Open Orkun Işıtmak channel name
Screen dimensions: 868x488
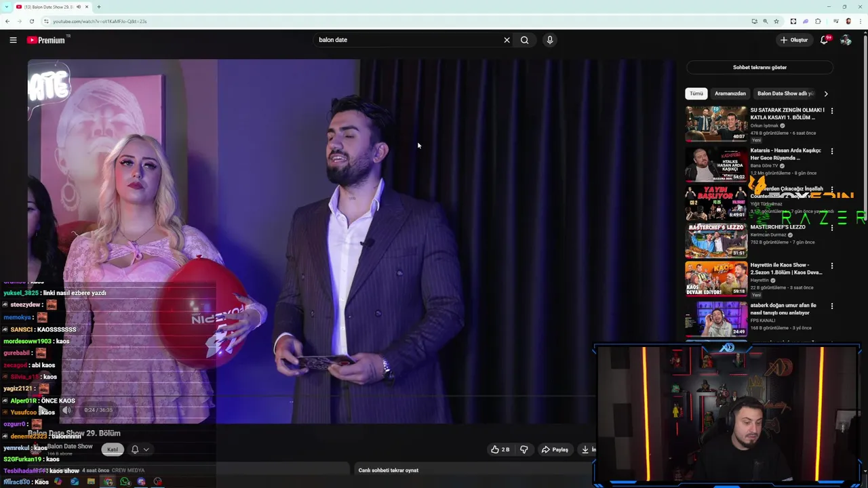coord(764,125)
